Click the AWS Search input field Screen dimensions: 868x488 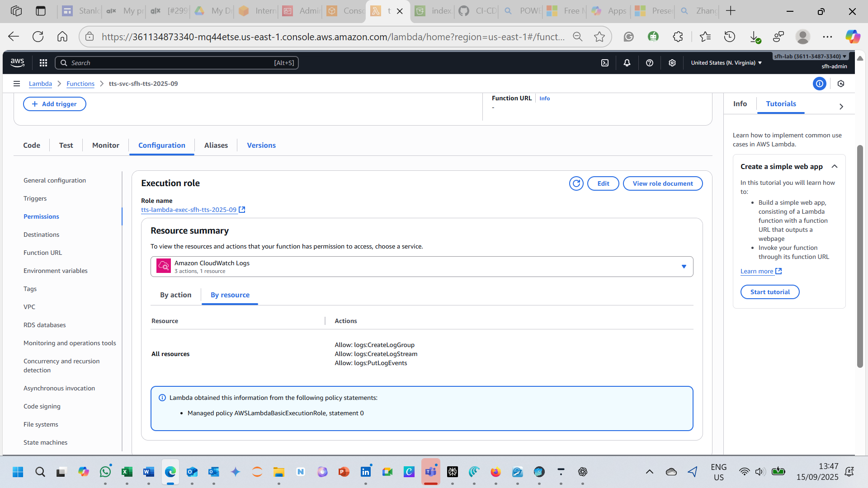click(x=177, y=63)
